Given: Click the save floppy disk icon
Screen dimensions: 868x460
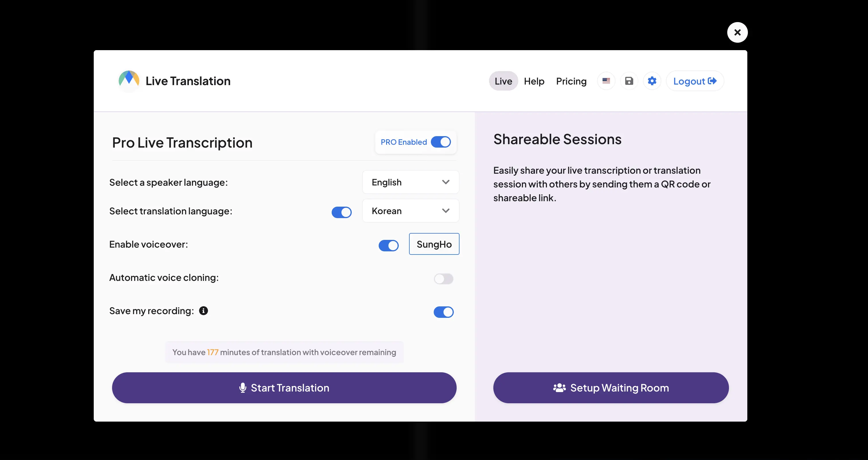Looking at the screenshot, I should point(629,81).
